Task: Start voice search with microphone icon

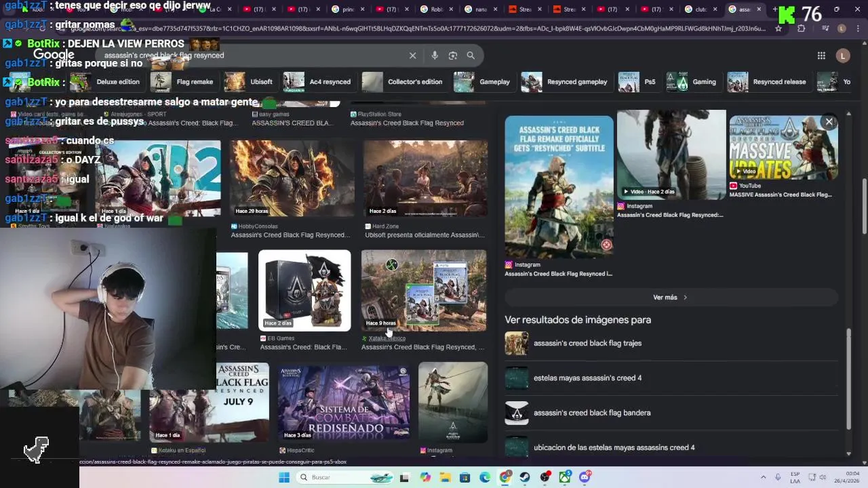Action: tap(435, 56)
